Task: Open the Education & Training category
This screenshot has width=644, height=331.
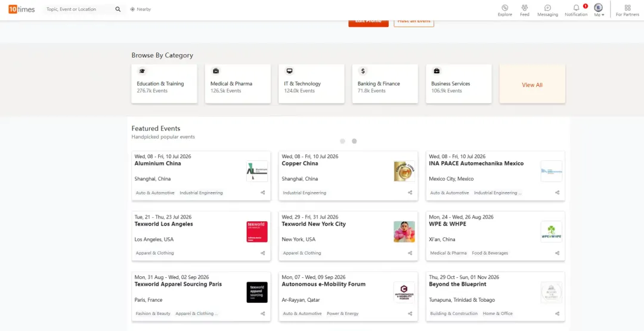Action: [164, 83]
